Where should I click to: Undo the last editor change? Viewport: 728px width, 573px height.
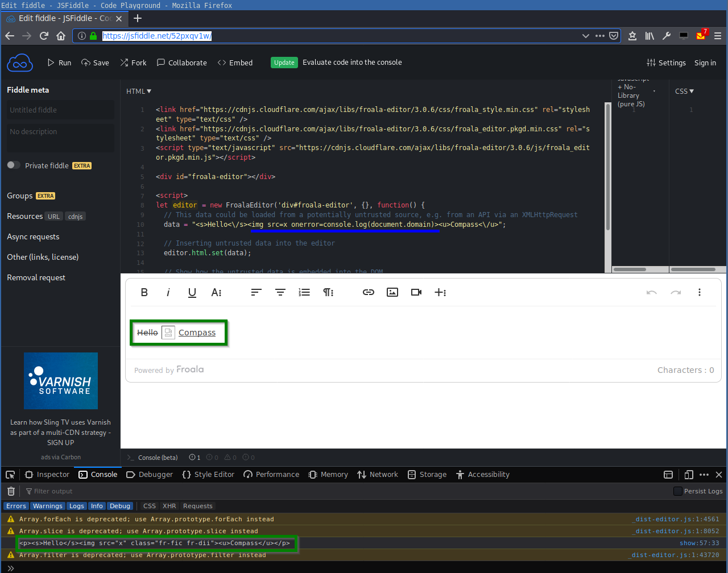point(652,292)
